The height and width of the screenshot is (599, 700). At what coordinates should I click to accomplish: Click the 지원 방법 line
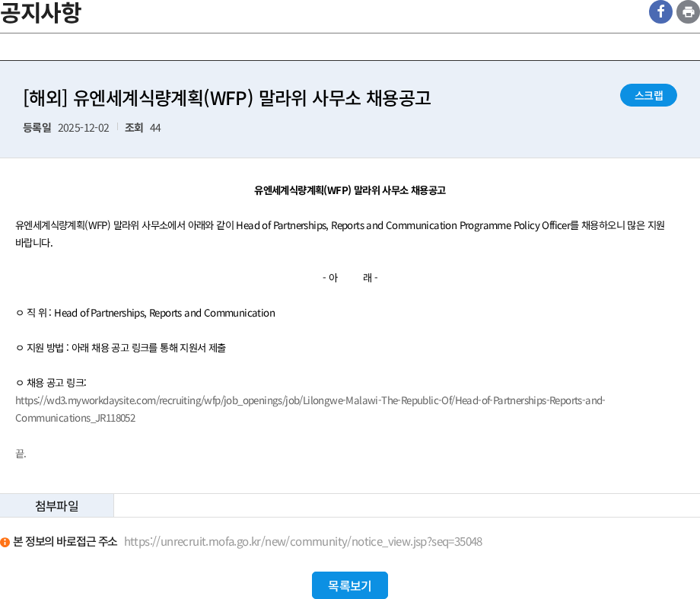121,348
